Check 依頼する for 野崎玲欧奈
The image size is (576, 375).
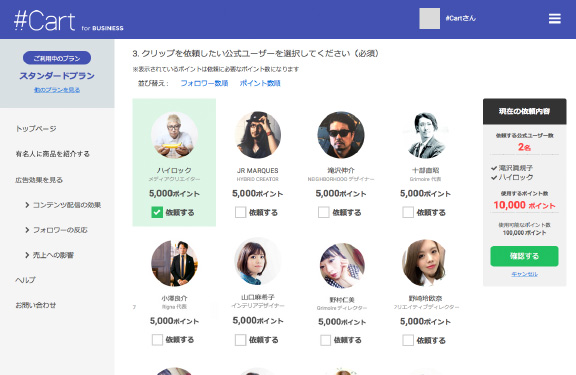click(408, 340)
